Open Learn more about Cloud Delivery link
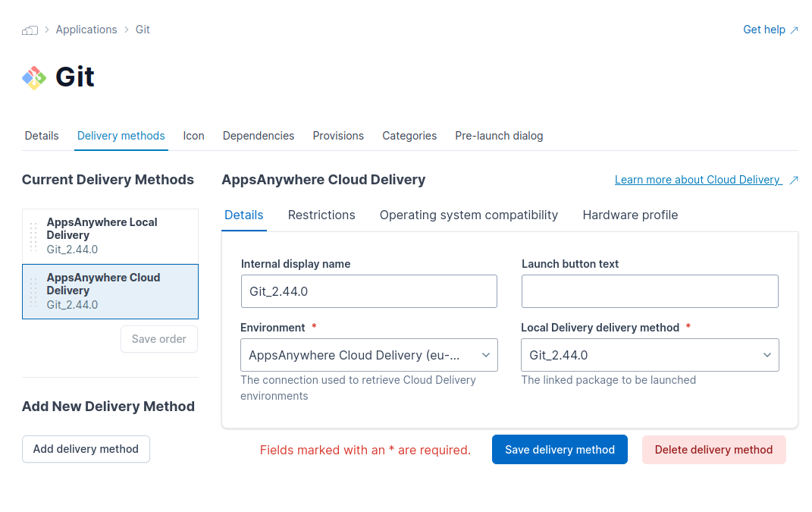This screenshot has height=512, width=812. pyautogui.click(x=697, y=180)
